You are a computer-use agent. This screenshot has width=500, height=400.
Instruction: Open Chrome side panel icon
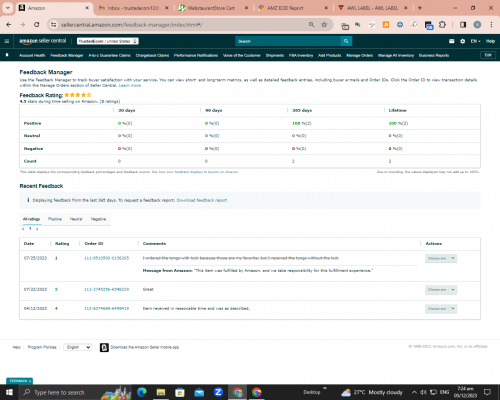463,25
